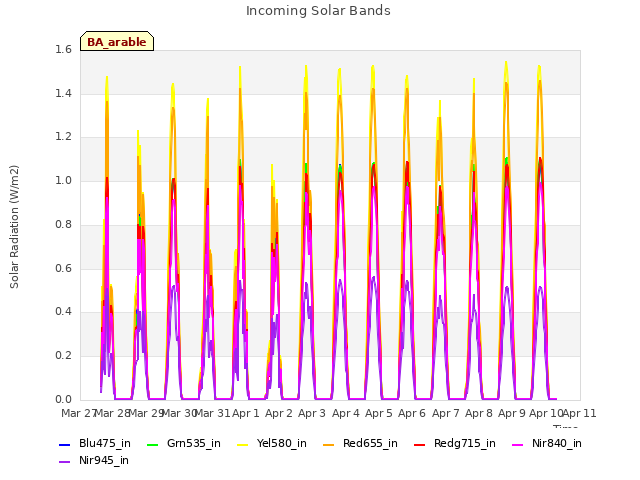
Task: Click the 1.0 y-axis tick label
Action: [63, 180]
